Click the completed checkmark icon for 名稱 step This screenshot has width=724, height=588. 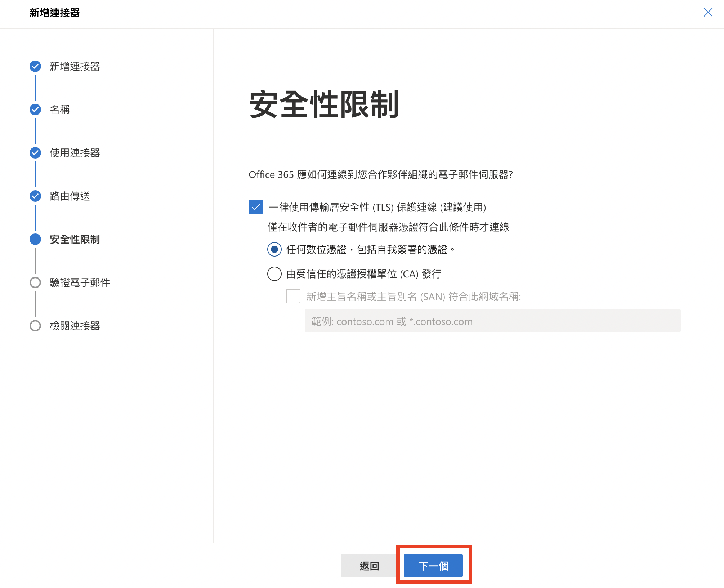tap(35, 110)
